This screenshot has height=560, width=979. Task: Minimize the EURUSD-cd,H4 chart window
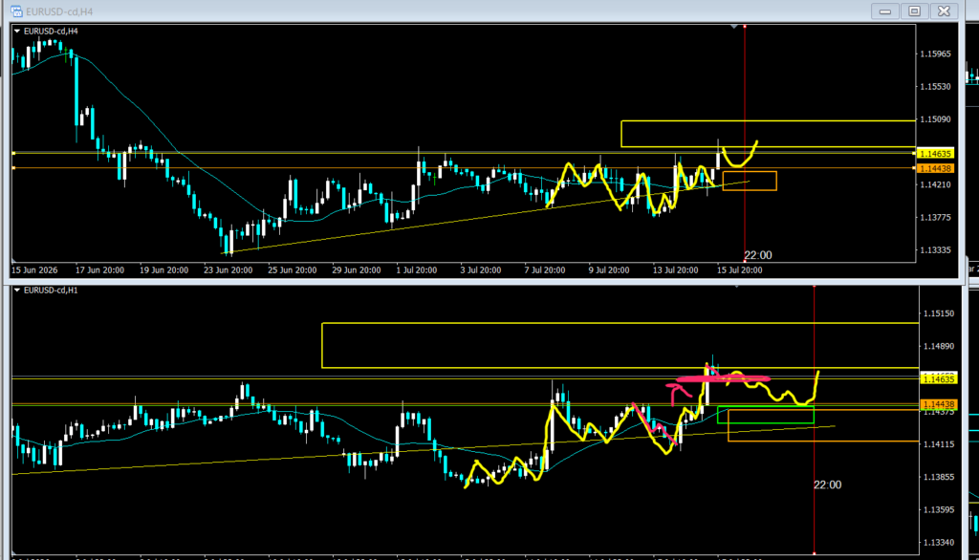pos(884,11)
